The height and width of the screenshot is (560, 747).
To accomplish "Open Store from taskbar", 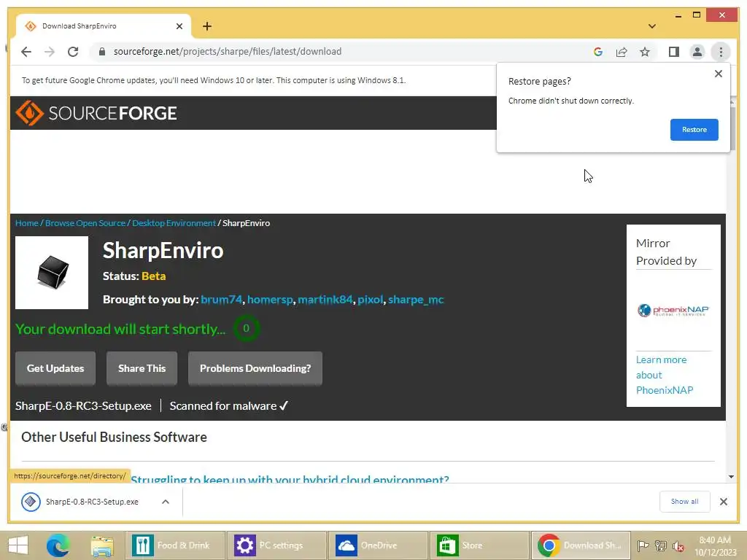I will tap(479, 545).
